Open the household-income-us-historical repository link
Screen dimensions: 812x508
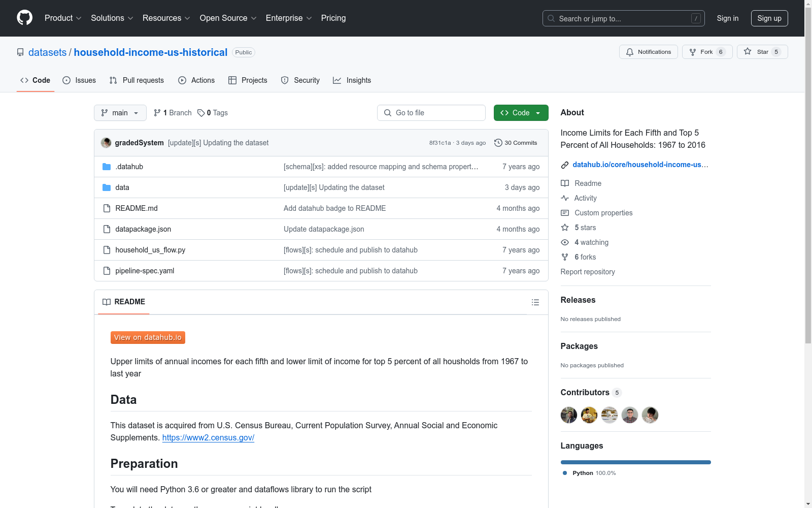click(x=151, y=52)
